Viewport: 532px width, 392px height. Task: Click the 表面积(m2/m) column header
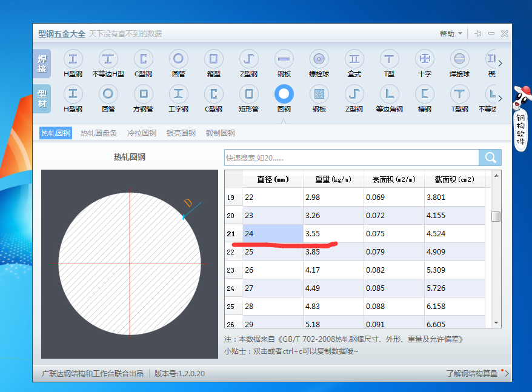(394, 179)
